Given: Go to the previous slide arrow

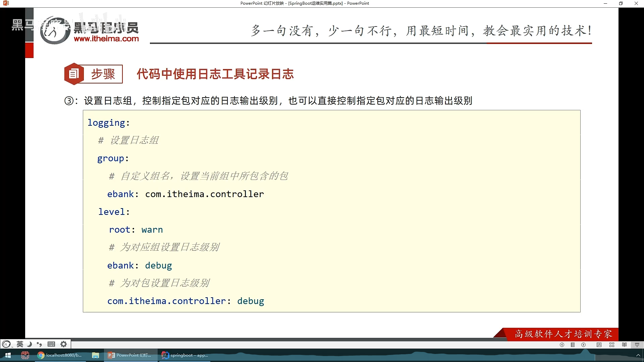Looking at the screenshot, I should (x=562, y=345).
